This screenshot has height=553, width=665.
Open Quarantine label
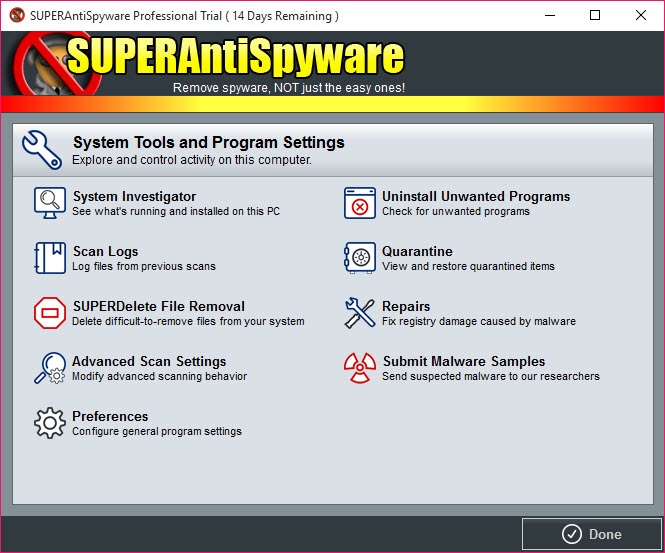pyautogui.click(x=417, y=251)
